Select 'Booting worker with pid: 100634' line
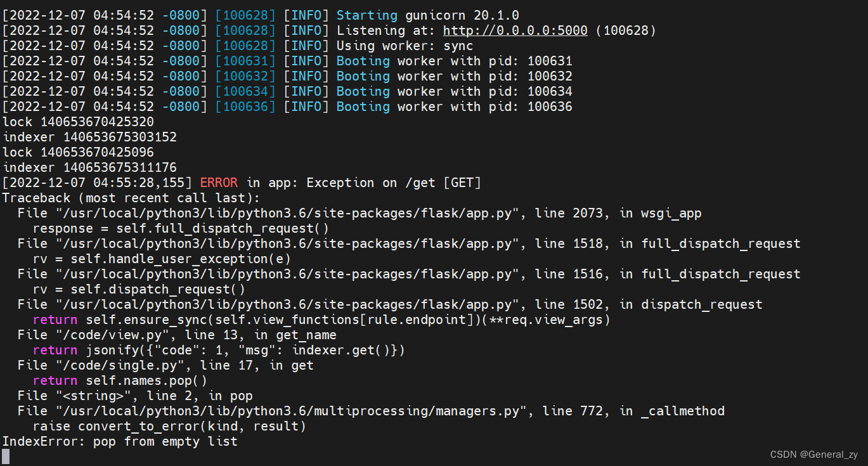This screenshot has height=466, width=868. tap(454, 91)
